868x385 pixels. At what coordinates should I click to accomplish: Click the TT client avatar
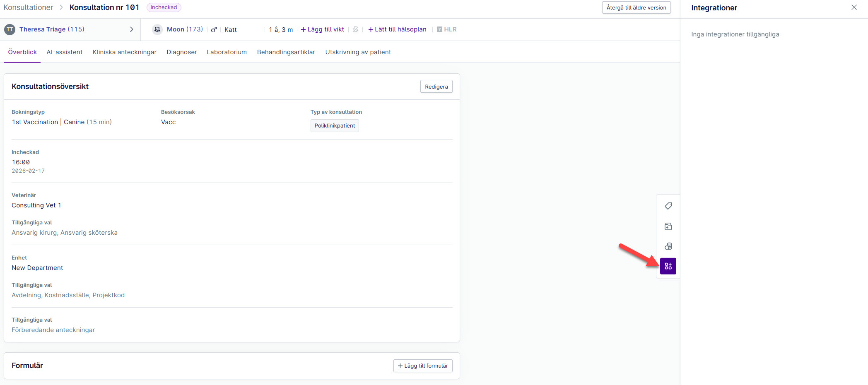coord(10,29)
